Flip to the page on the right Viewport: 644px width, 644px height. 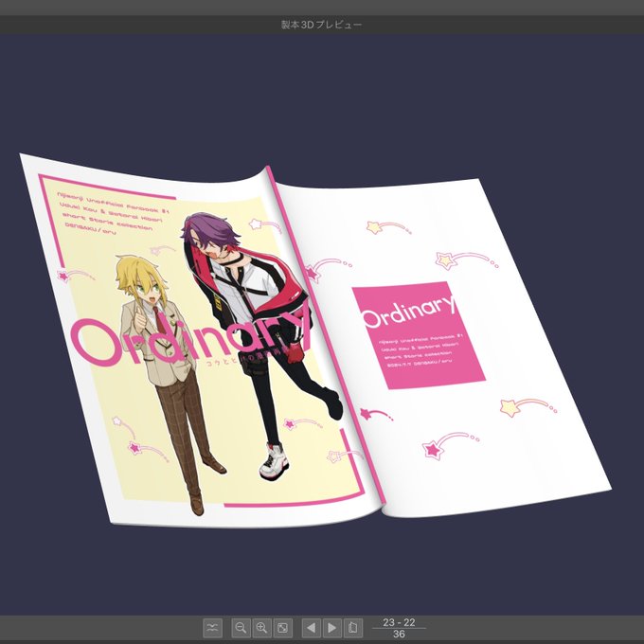(331, 628)
